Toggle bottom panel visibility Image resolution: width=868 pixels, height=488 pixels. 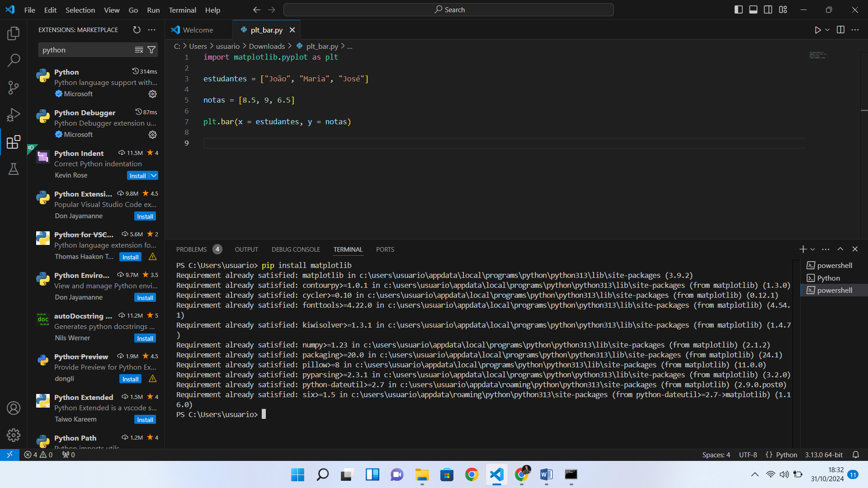[753, 9]
